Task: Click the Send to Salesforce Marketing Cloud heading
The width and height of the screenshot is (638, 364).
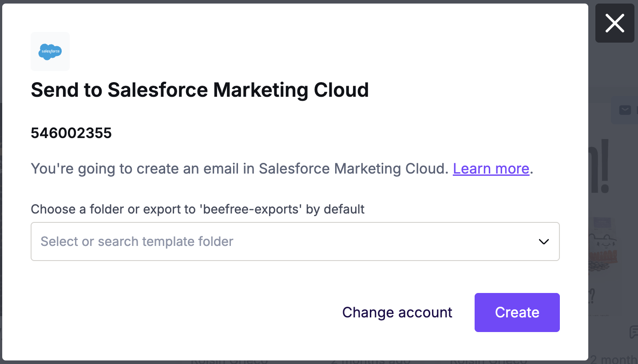Action: point(200,90)
